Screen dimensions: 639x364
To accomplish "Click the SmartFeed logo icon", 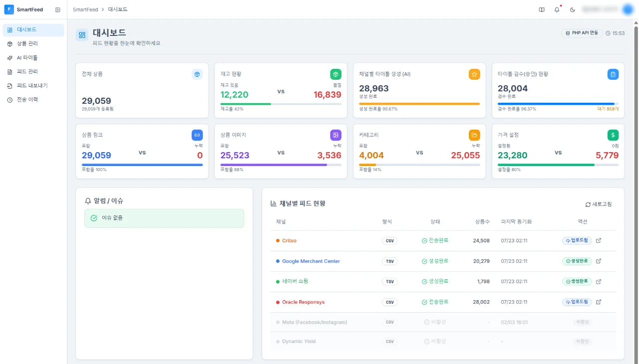I will [x=9, y=9].
